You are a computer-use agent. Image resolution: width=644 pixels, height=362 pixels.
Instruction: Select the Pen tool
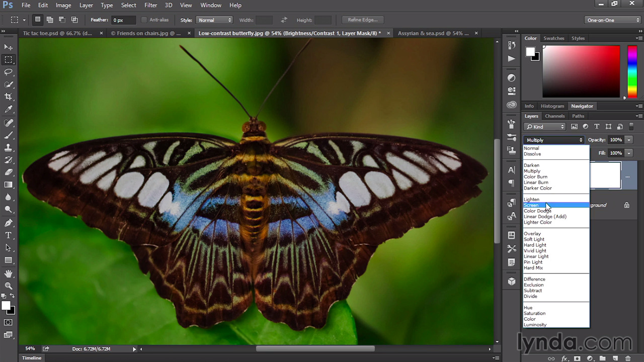tap(9, 223)
